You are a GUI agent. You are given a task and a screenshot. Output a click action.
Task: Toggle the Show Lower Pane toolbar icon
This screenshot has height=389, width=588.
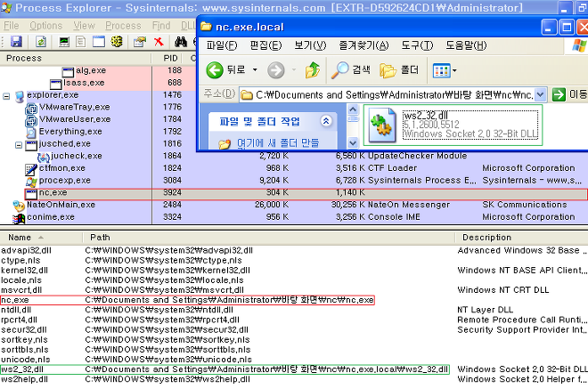point(99,42)
